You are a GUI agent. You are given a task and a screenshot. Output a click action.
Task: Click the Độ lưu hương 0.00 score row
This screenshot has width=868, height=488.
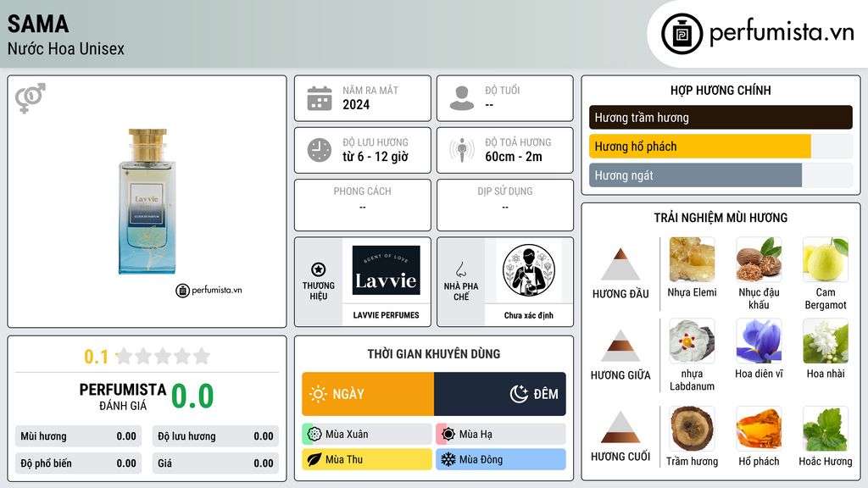(x=215, y=436)
